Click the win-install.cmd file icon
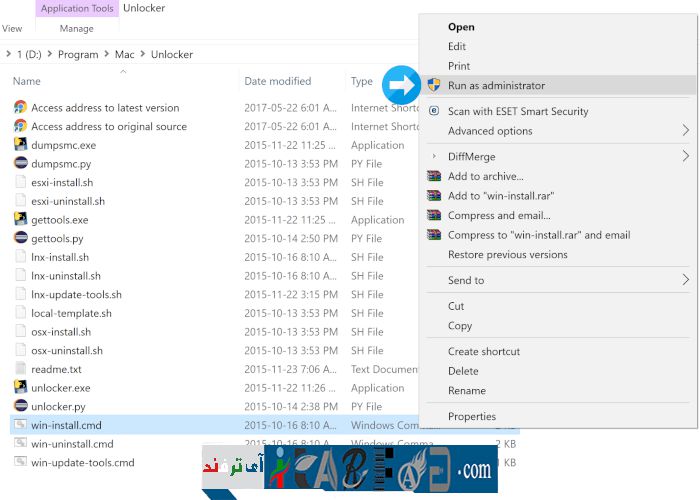This screenshot has width=700, height=500. [20, 425]
